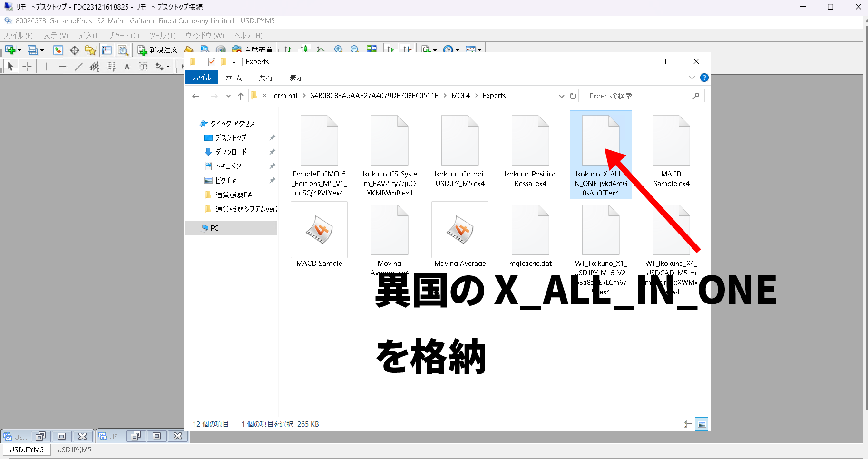Screen dimensions: 868x459
Task: Select the trendline drawing tool
Action: (78, 67)
